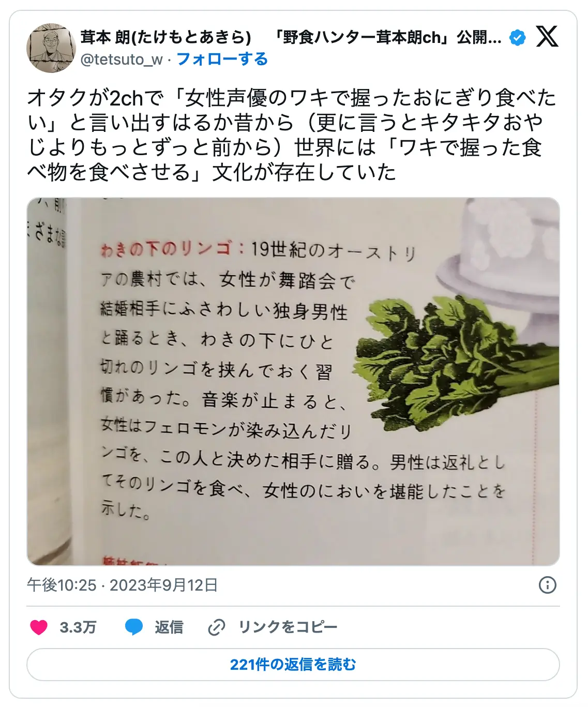Open the author's profile avatar
This screenshot has height=707, width=588.
[x=51, y=48]
